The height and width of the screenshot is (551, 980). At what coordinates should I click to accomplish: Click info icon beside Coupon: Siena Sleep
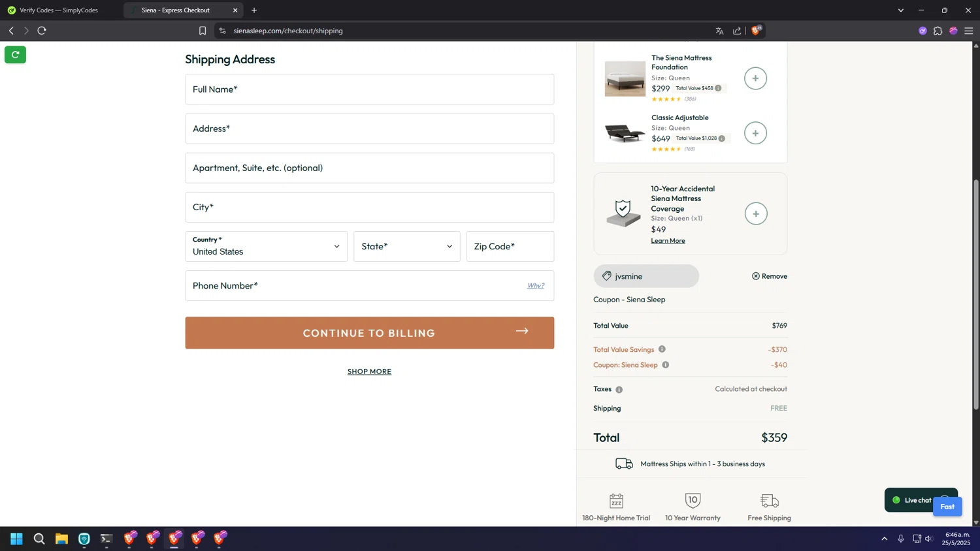[666, 365]
